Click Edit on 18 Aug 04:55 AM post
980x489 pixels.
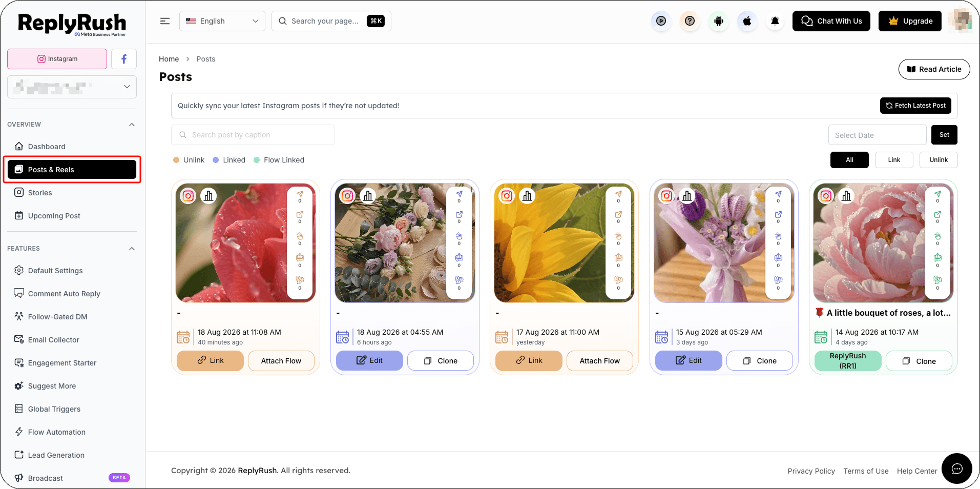[x=369, y=360]
